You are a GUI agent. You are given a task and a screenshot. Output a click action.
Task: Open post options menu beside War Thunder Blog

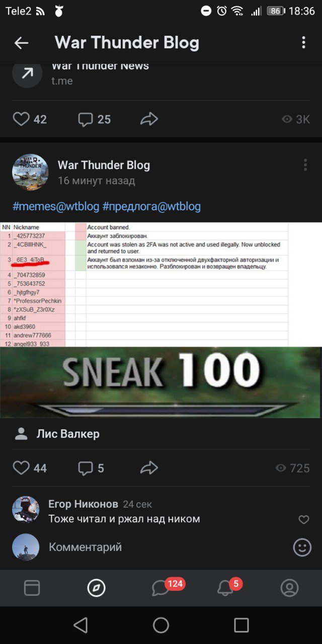(305, 165)
